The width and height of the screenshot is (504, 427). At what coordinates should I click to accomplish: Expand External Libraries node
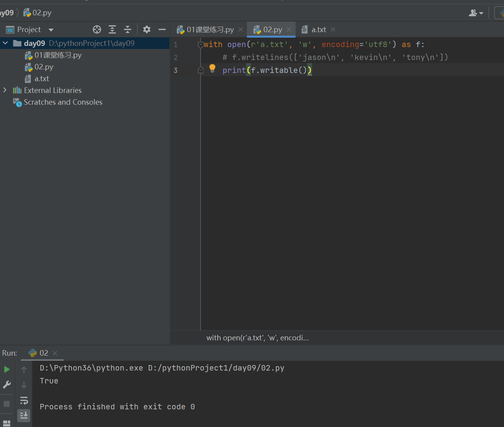tap(5, 90)
